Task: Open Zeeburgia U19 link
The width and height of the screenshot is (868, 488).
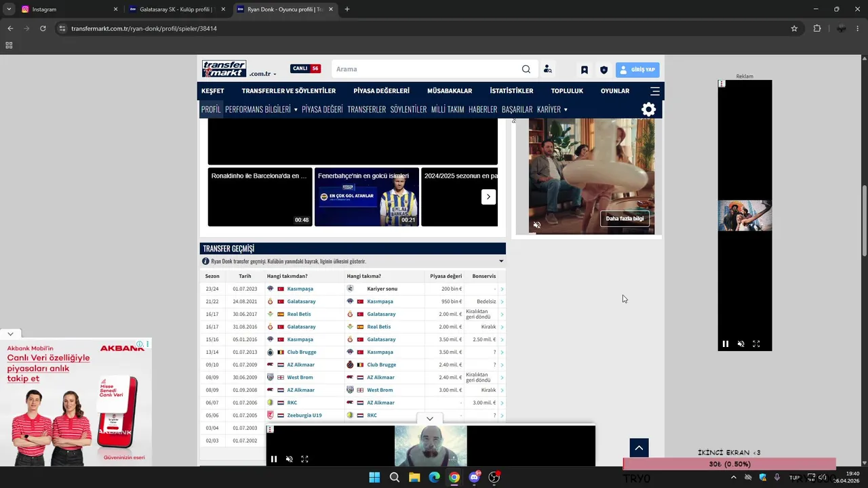Action: [304, 415]
